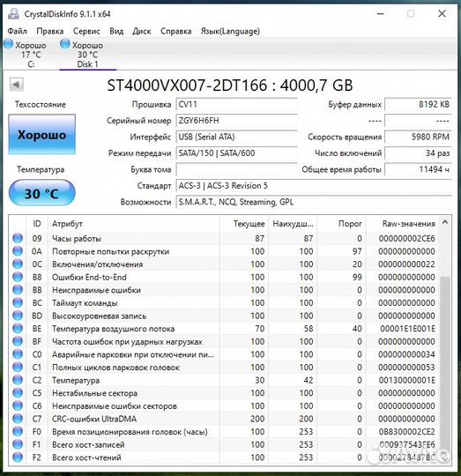
Task: Click the Хорошо health status button
Action: [42, 135]
